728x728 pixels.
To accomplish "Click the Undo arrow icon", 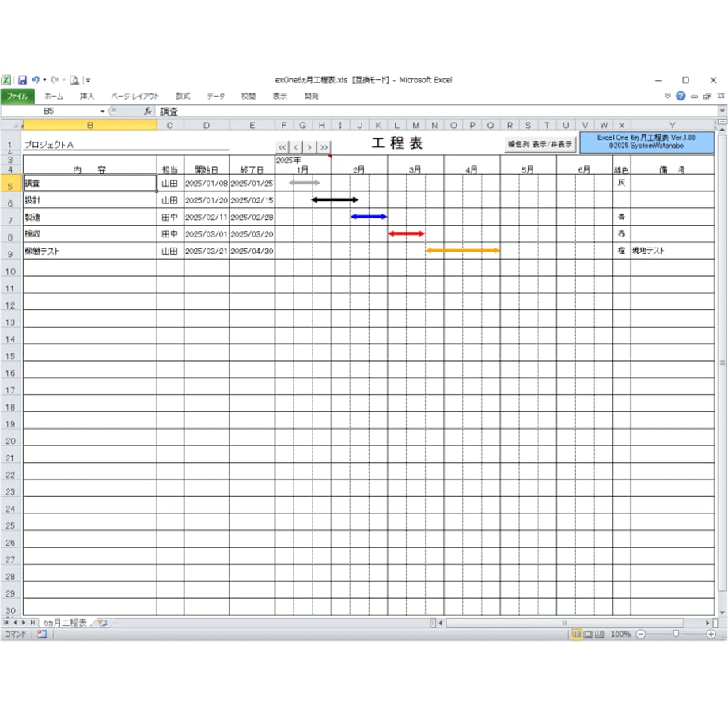I will click(x=36, y=80).
